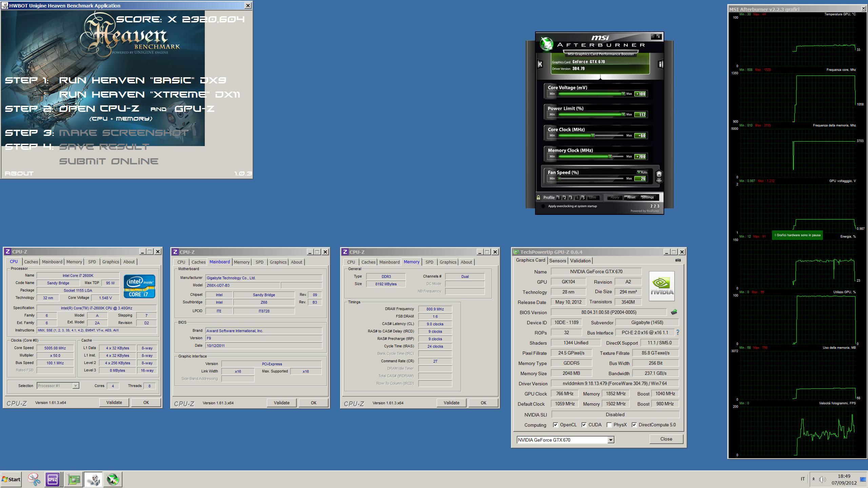868x488 pixels.
Task: Click the GPU-Z title bar icon
Action: coord(516,252)
